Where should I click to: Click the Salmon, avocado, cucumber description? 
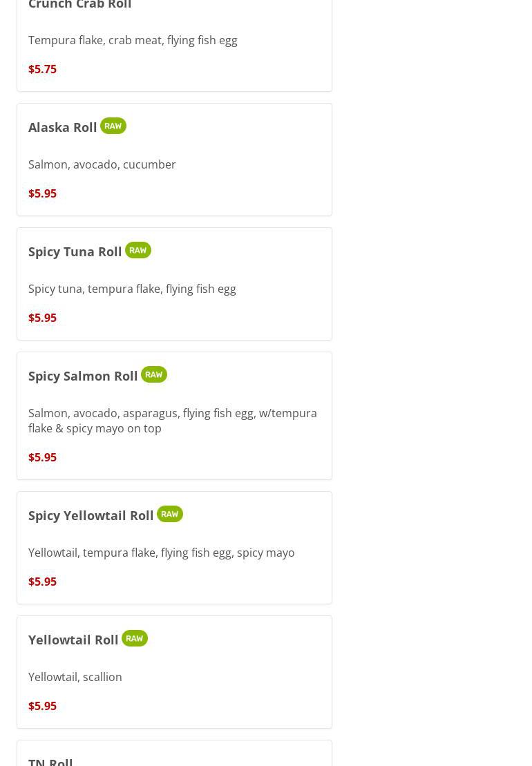point(102,164)
